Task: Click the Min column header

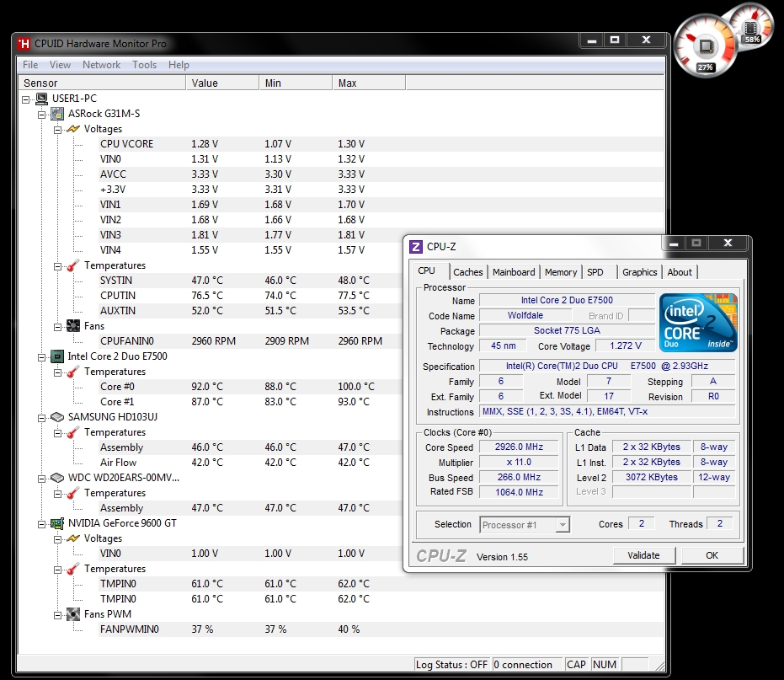Action: (296, 83)
